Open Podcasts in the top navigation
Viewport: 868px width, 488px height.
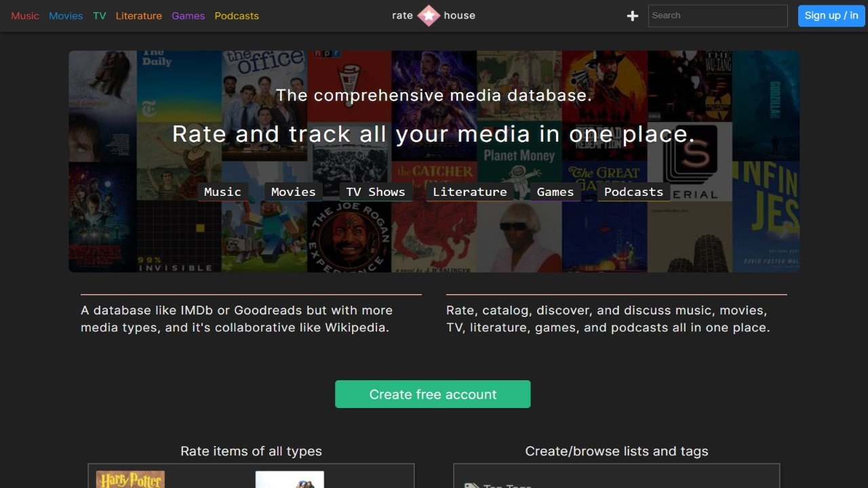[237, 16]
